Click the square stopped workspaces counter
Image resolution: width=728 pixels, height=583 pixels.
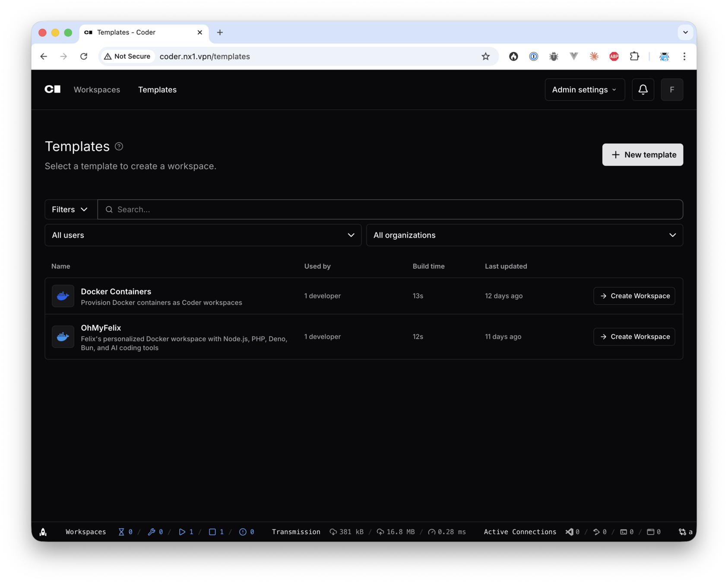[x=216, y=532]
